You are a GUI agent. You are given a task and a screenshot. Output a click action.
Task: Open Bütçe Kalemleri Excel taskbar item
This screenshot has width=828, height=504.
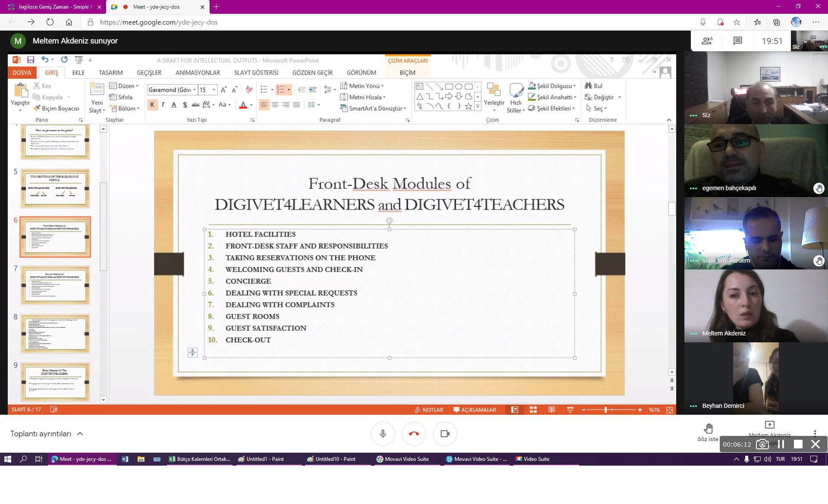(x=199, y=459)
